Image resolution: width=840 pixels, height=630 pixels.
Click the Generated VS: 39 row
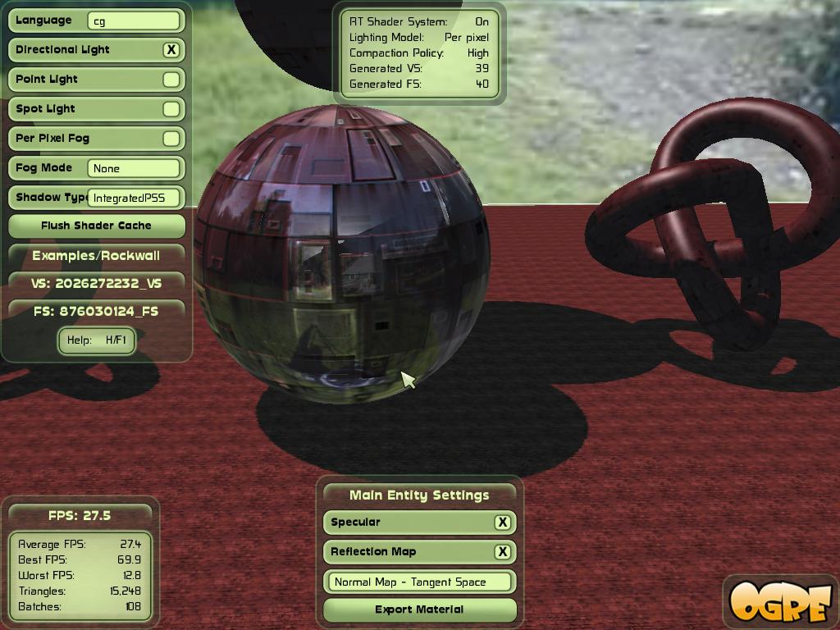point(419,68)
